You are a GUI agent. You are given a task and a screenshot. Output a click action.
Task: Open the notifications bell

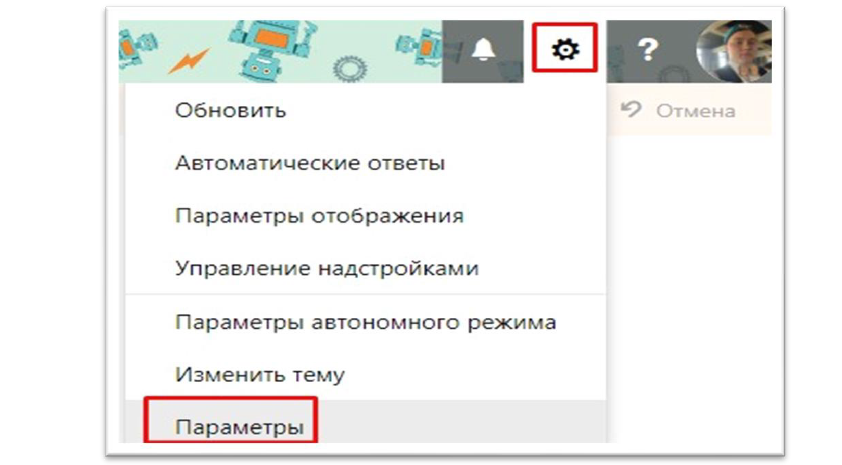click(483, 50)
